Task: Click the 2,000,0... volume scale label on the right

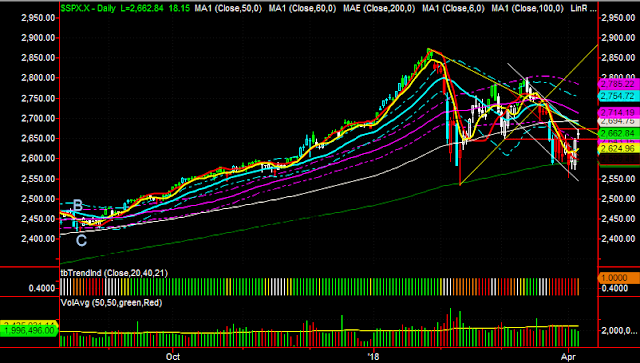Action: tap(619, 331)
